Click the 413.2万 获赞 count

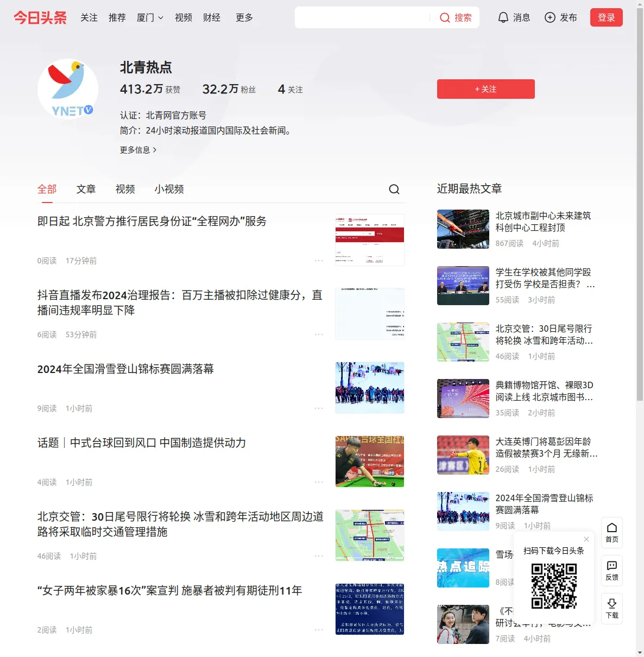point(150,89)
